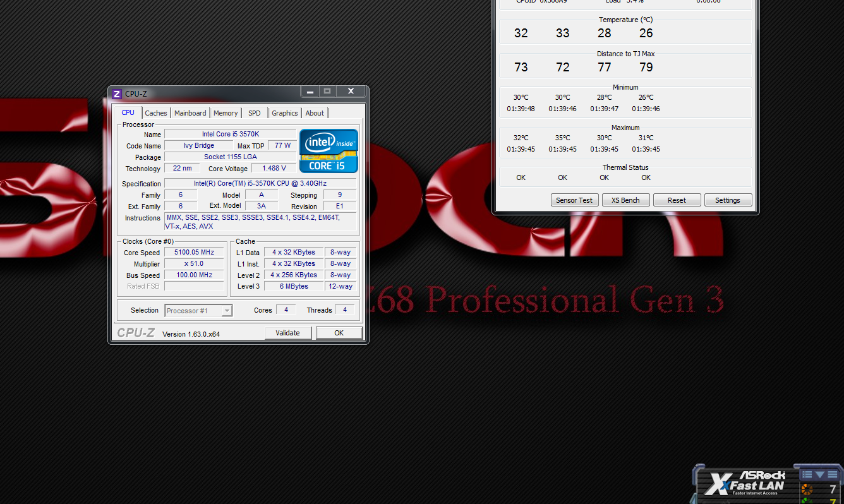
Task: Click the empty Rated FSB field
Action: click(x=195, y=286)
